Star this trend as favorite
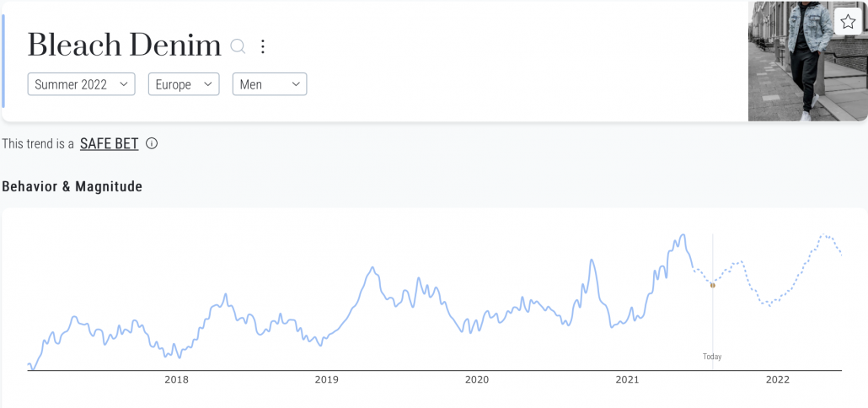 coord(848,22)
